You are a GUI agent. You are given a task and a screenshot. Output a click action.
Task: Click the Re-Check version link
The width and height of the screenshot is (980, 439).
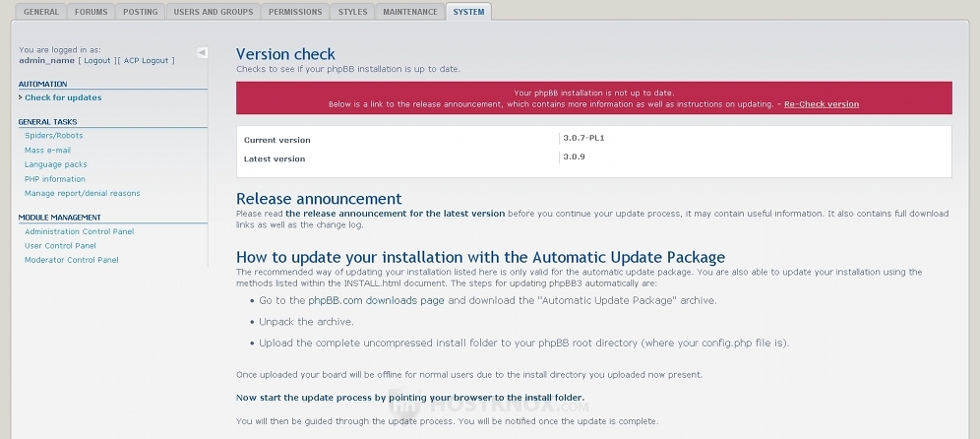[x=822, y=104]
